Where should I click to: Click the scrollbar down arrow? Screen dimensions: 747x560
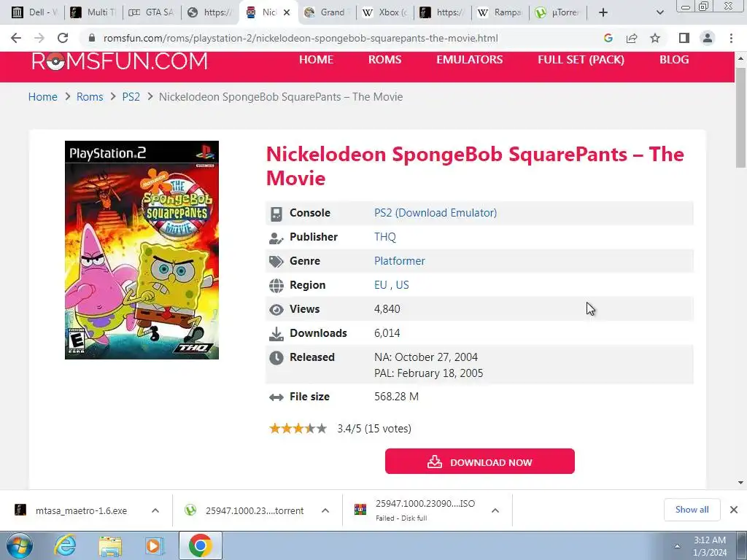(x=740, y=483)
